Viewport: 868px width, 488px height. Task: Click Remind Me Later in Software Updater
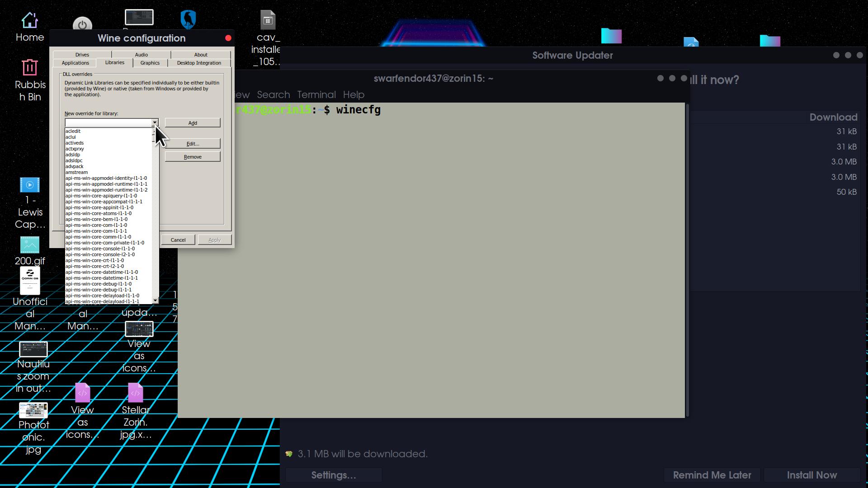coord(712,475)
